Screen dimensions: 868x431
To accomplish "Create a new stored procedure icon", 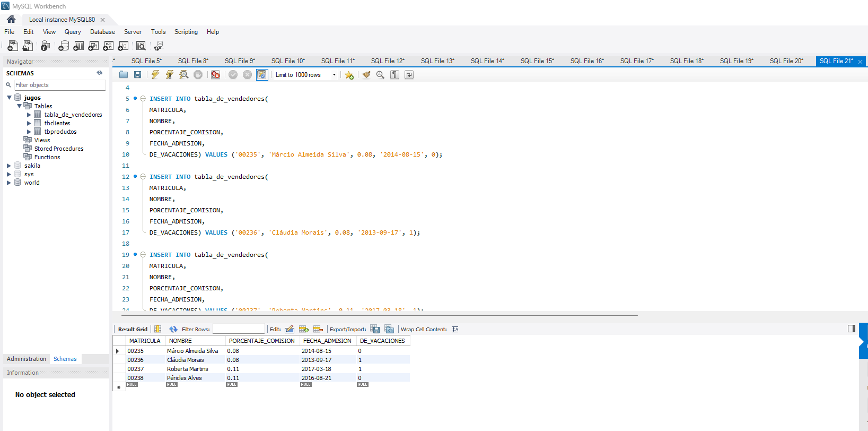I will [x=108, y=46].
